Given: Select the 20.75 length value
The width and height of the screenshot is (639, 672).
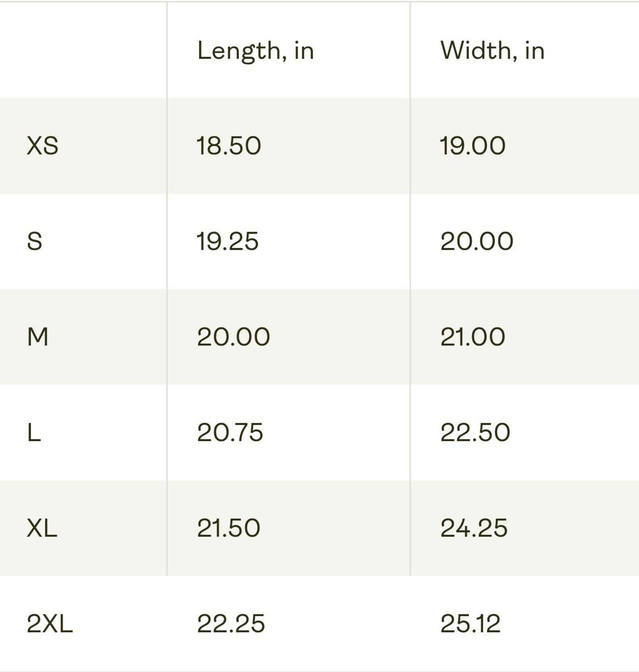Looking at the screenshot, I should [x=230, y=432].
